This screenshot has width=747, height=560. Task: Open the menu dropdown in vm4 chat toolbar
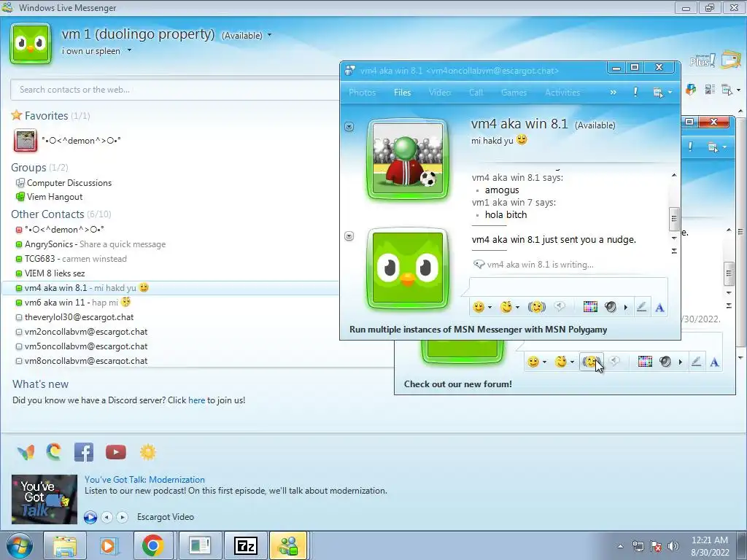pos(662,93)
